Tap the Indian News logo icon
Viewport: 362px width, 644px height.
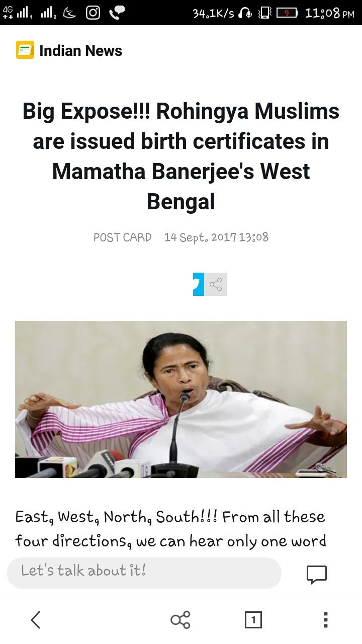coord(25,50)
